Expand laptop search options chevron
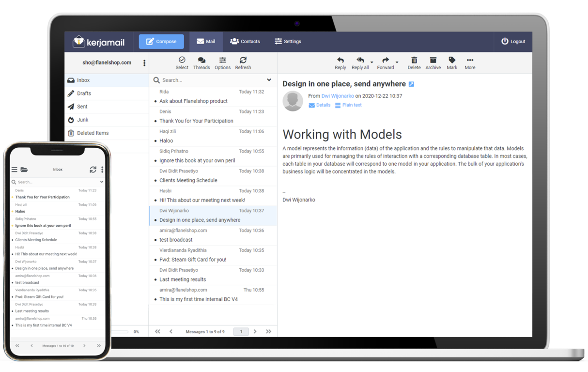 269,80
